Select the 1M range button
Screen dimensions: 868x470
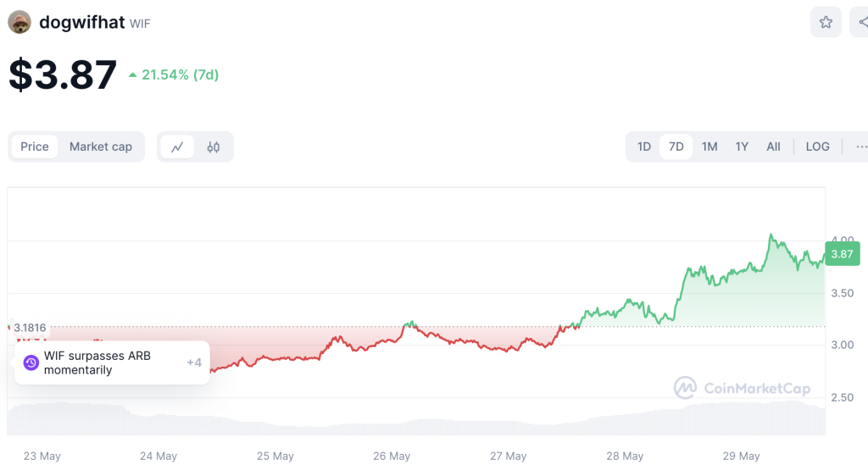(709, 147)
